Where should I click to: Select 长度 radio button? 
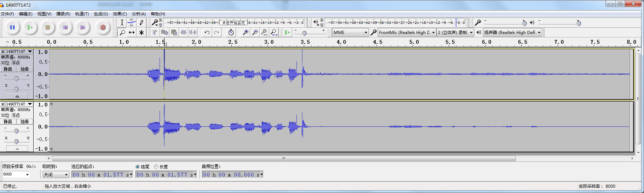click(x=156, y=167)
